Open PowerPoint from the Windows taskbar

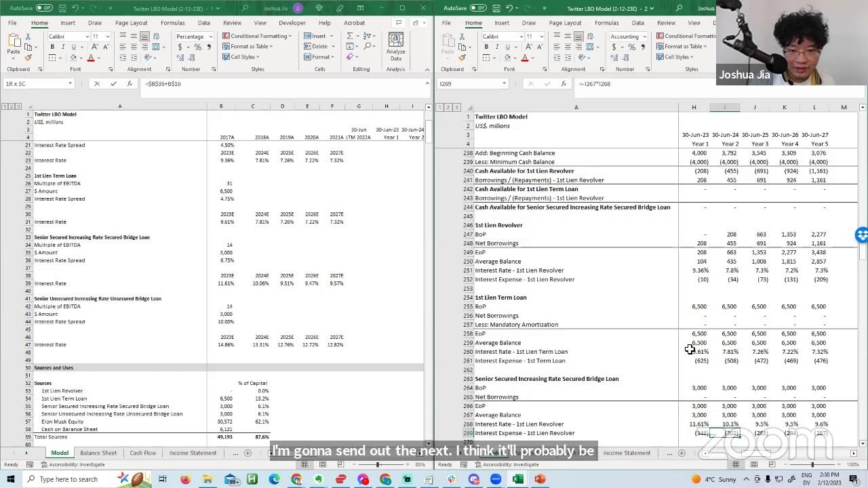(540, 479)
